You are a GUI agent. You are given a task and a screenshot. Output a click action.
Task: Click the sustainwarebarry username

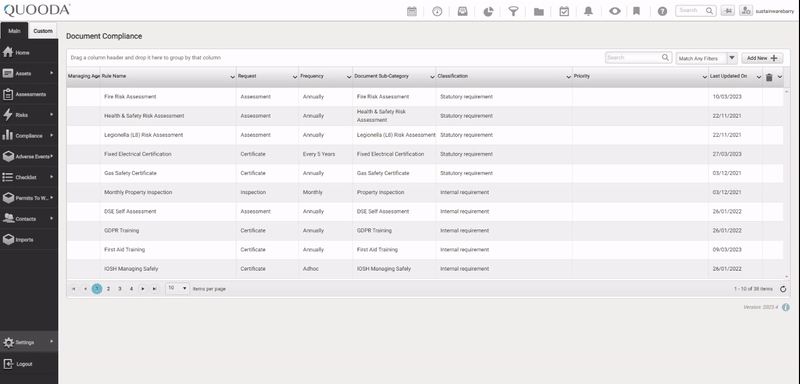pyautogui.click(x=774, y=11)
